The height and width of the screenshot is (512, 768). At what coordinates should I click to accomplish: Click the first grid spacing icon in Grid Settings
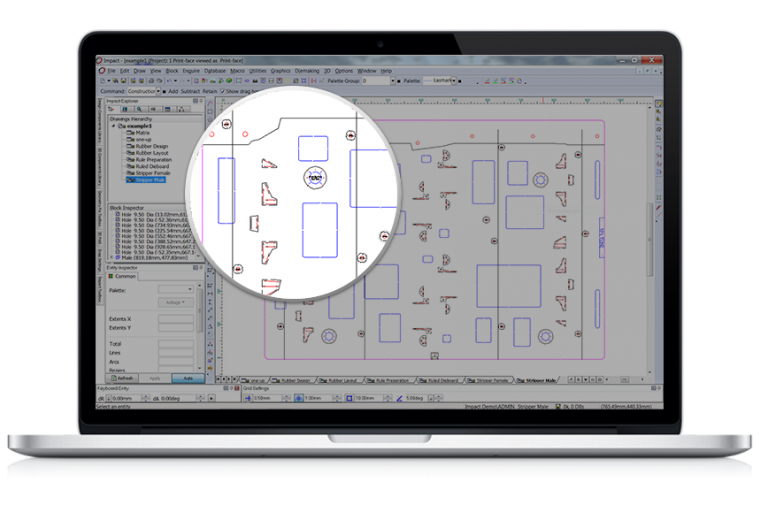(x=248, y=398)
